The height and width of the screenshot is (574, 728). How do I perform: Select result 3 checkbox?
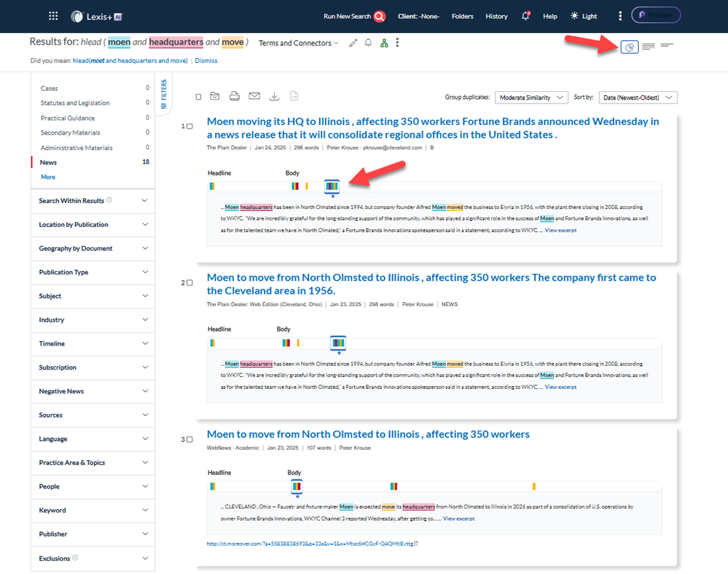pos(190,439)
